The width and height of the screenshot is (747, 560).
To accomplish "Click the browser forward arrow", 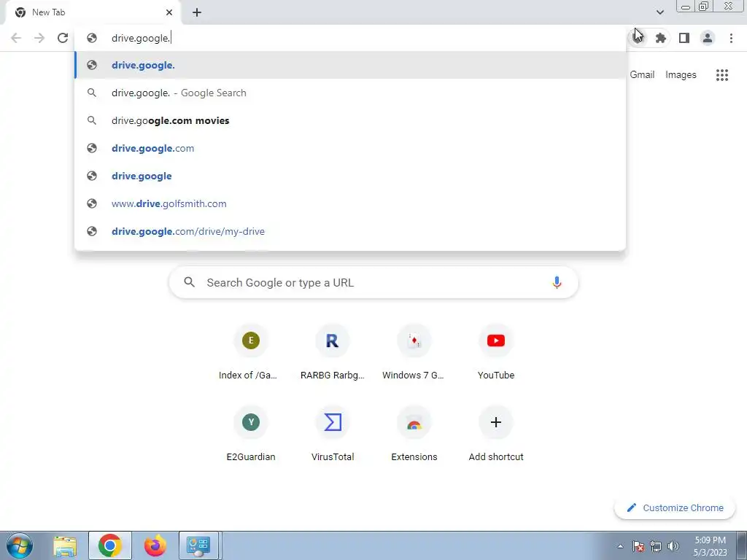I will (39, 38).
